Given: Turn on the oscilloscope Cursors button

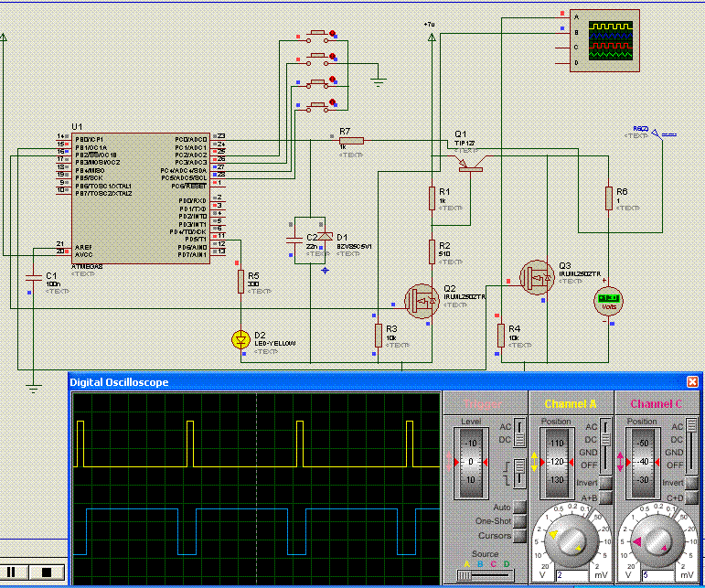Looking at the screenshot, I should coord(518,535).
